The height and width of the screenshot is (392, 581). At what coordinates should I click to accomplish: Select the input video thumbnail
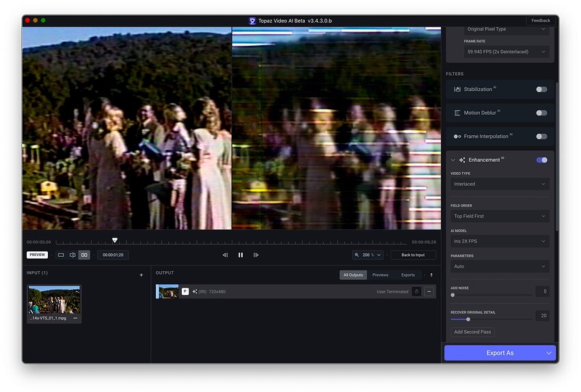tap(54, 300)
